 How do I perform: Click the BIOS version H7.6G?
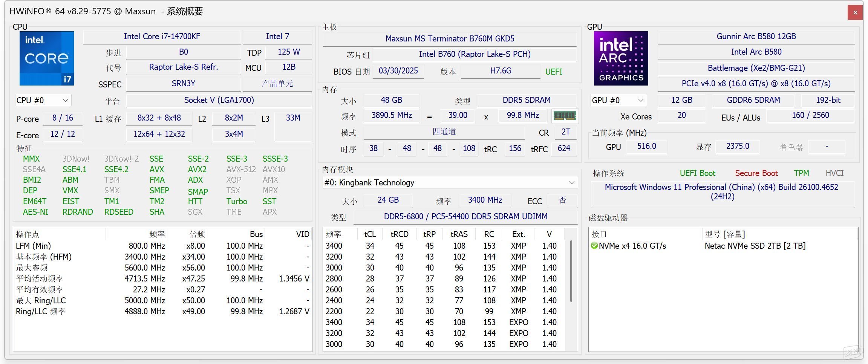click(x=501, y=71)
